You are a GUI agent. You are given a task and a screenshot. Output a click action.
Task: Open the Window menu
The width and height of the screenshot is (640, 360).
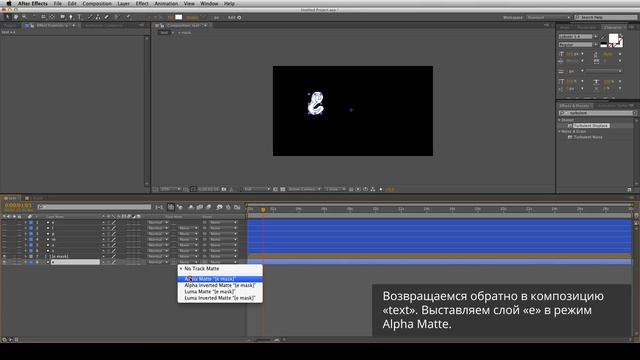tap(209, 3)
